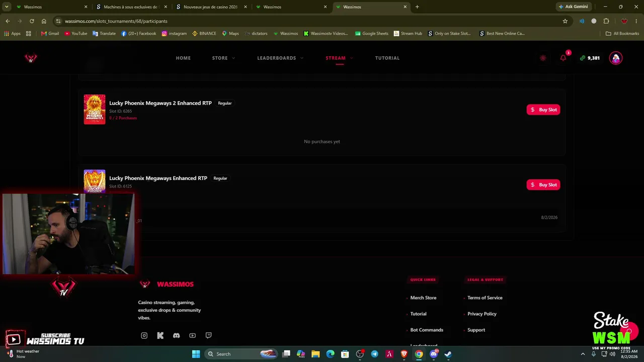Open the Extensions puzzle icon

pyautogui.click(x=606, y=21)
